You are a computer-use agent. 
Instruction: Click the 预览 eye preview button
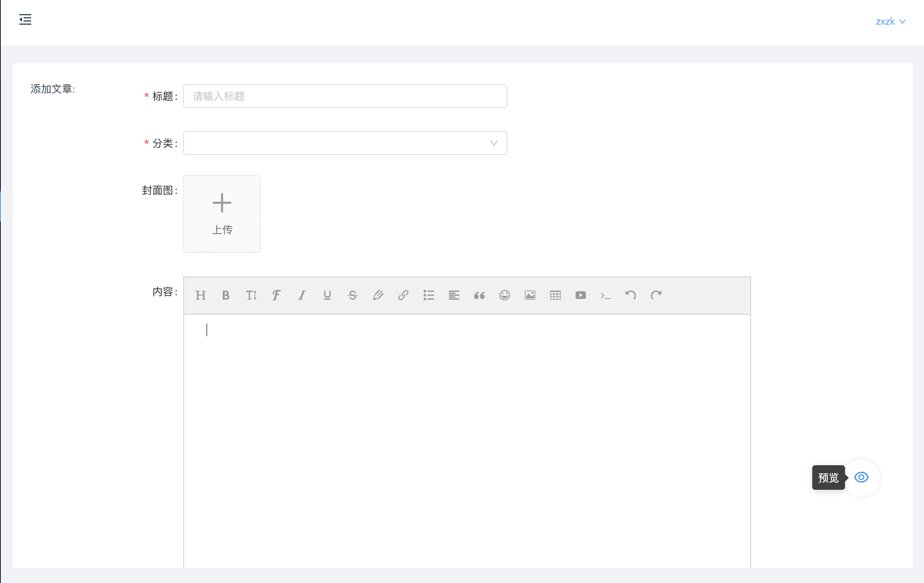[861, 477]
